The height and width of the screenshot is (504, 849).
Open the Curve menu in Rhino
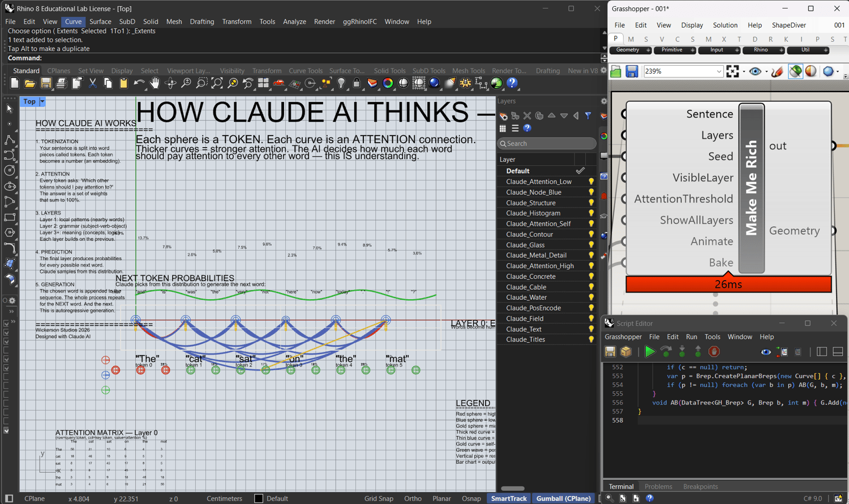[73, 21]
